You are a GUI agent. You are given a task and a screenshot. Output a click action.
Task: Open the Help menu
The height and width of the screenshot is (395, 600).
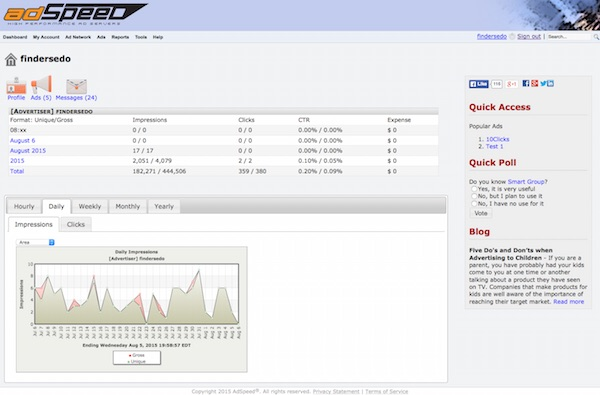coord(158,37)
